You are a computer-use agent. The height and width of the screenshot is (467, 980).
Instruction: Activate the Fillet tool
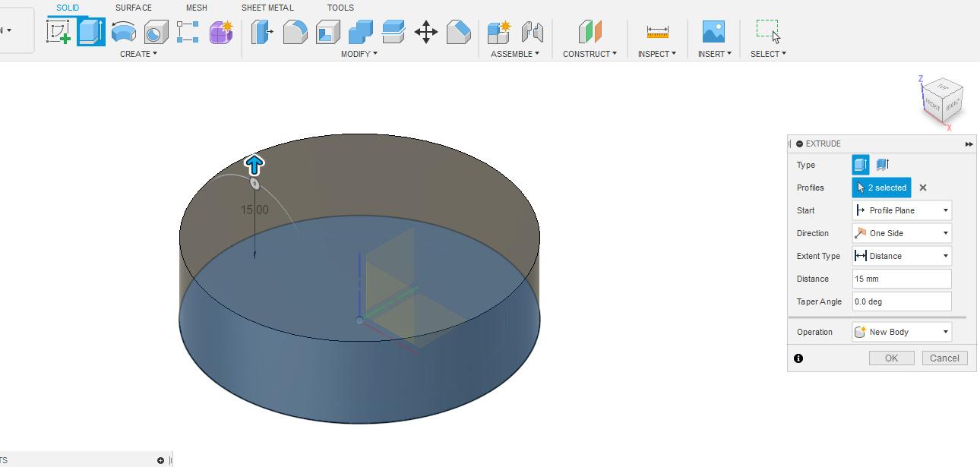296,32
